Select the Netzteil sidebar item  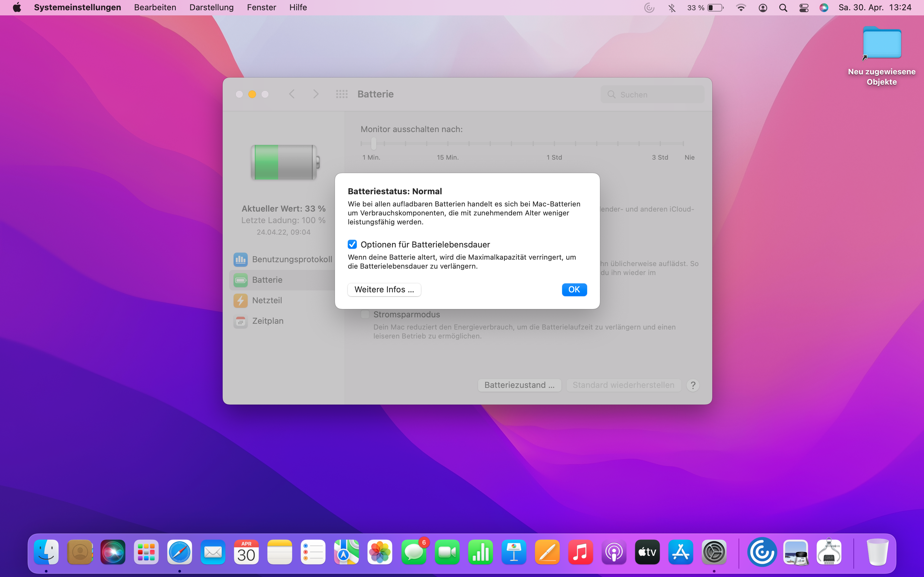pyautogui.click(x=267, y=300)
